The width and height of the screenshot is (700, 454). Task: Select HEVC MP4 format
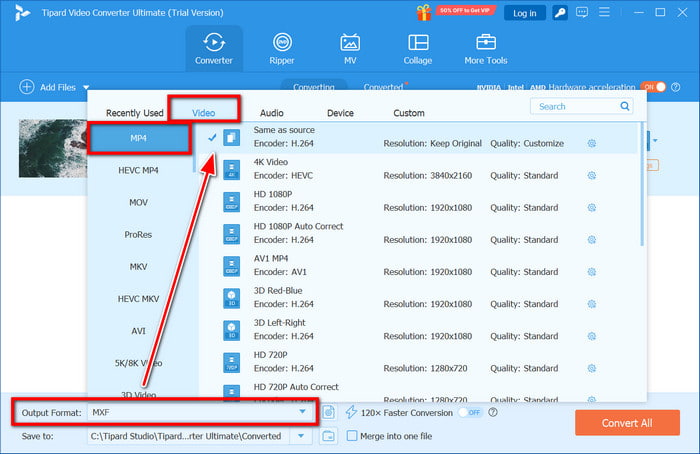[x=138, y=170]
